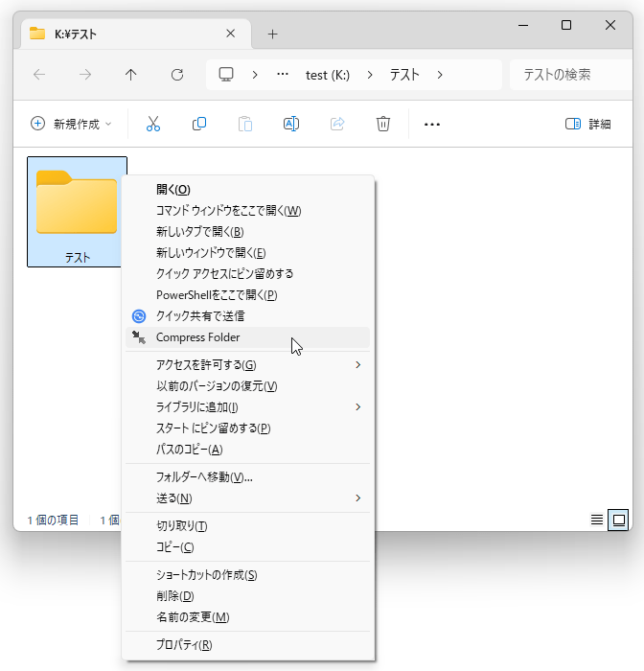Expand アクセスを許可する(G) submenu

point(247,364)
